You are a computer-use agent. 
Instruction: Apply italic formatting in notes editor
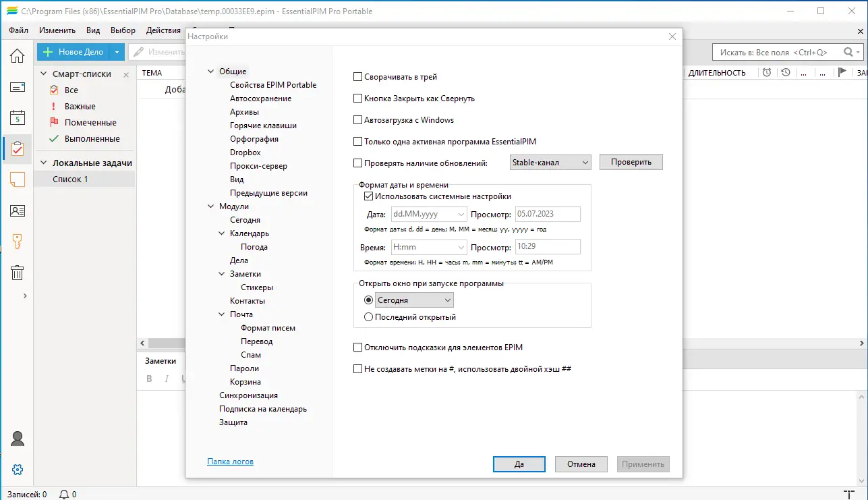click(x=167, y=379)
